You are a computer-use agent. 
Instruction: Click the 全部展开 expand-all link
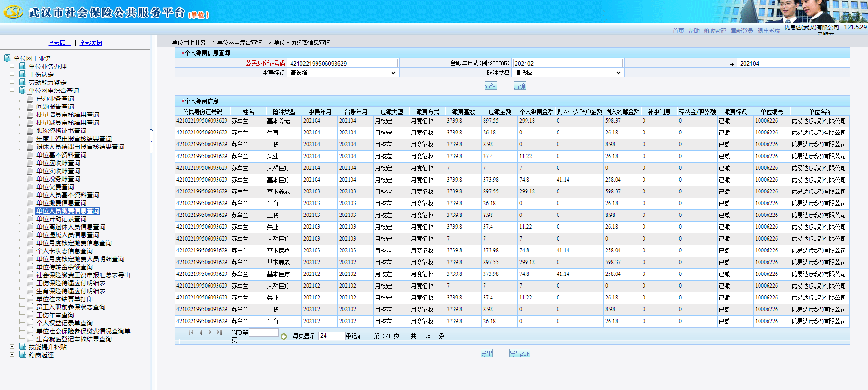(59, 43)
